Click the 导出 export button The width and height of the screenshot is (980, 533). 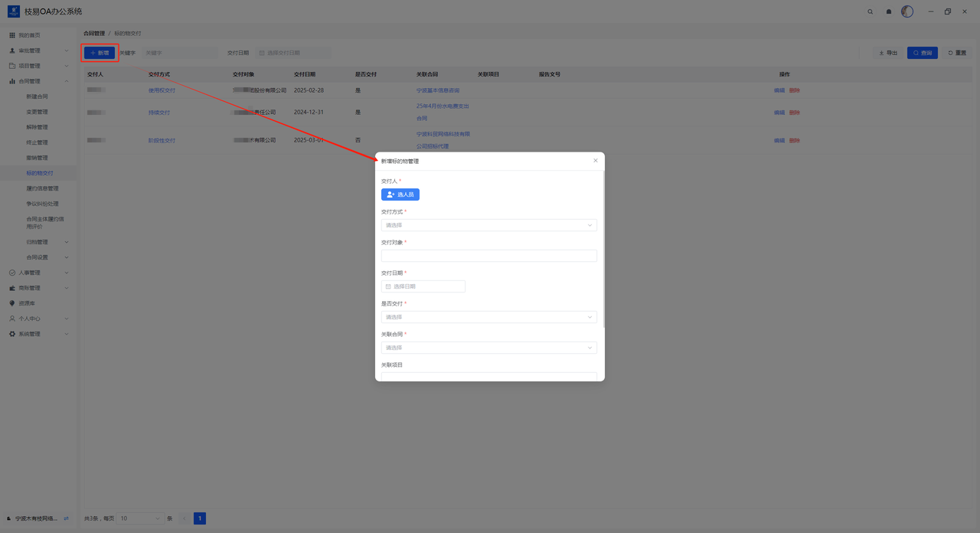click(x=888, y=53)
